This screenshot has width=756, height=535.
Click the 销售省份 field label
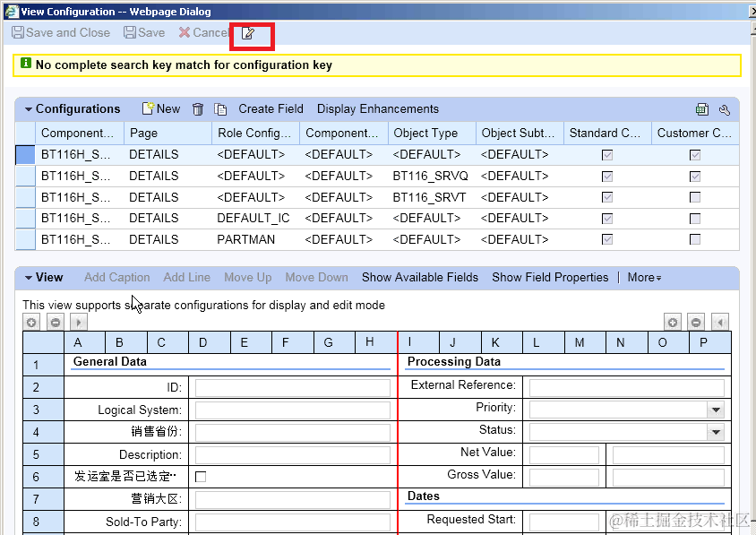click(156, 432)
